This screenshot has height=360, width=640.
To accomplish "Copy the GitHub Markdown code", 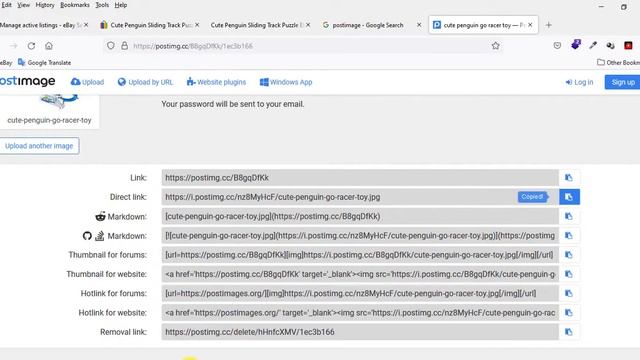I will 569,236.
